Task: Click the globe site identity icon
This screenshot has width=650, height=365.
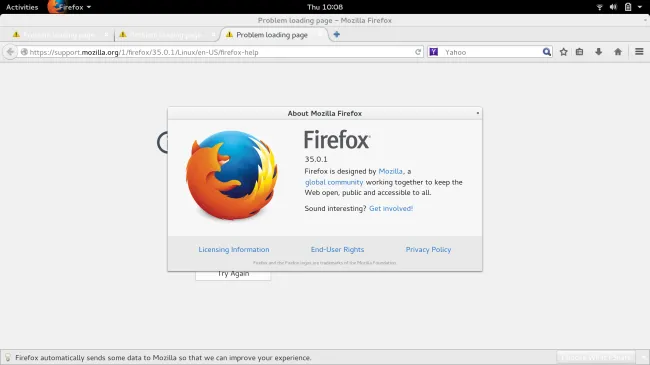Action: point(24,52)
